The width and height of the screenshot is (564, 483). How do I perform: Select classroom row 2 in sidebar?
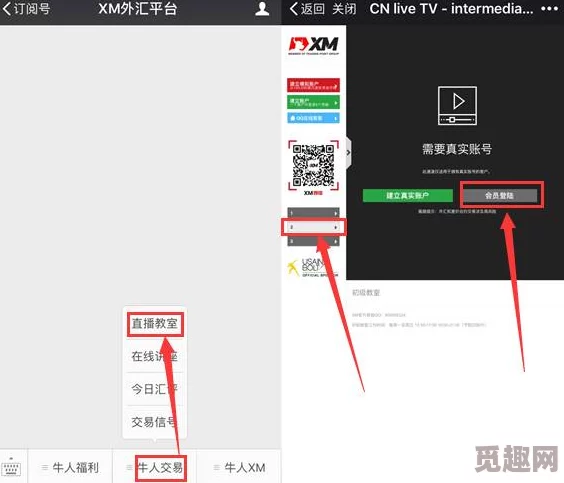click(x=313, y=227)
